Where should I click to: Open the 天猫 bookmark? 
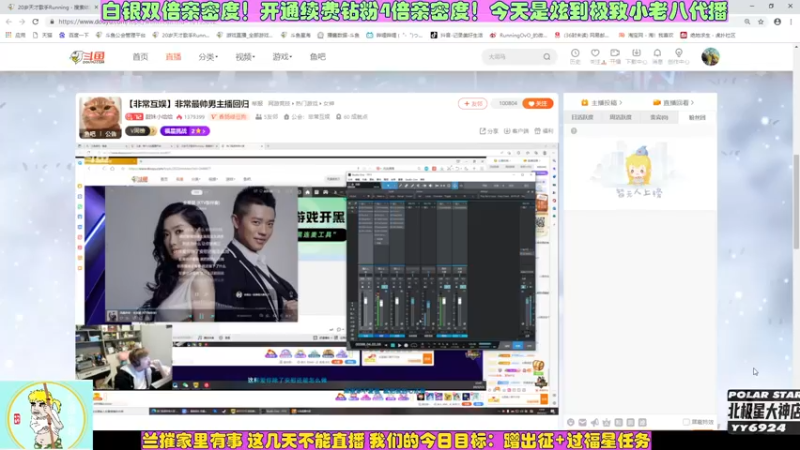42,35
